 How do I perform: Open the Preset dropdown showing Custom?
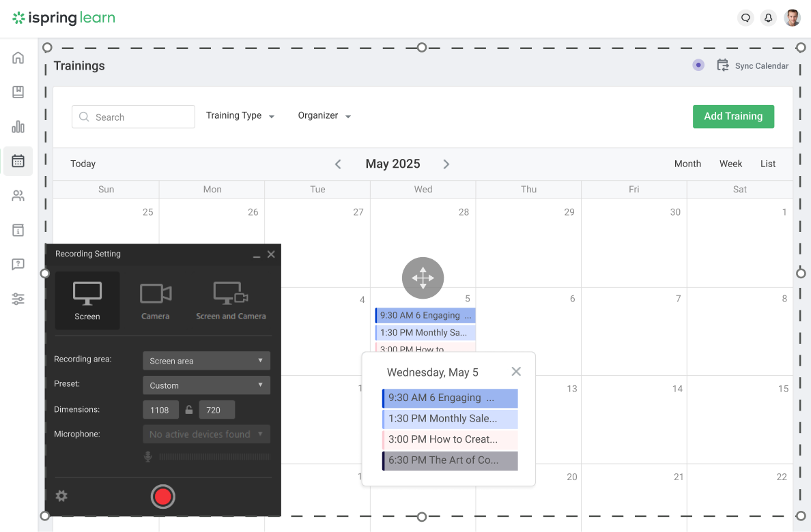click(x=206, y=385)
